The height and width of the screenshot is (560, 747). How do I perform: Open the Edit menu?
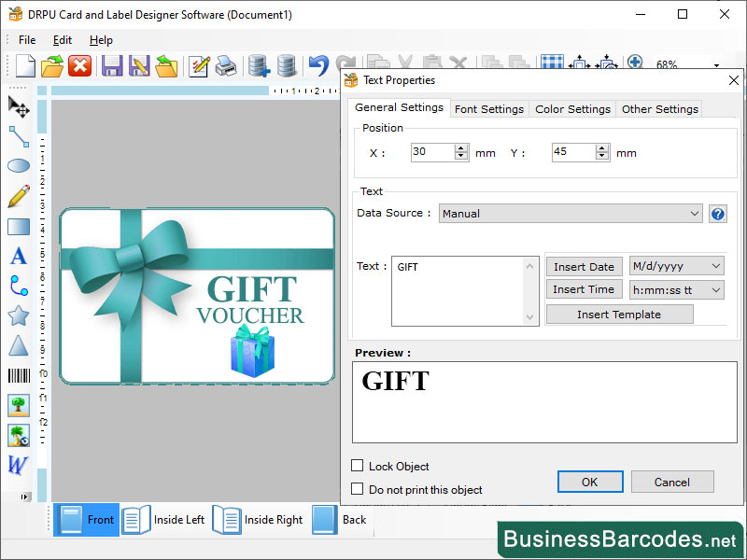[63, 40]
